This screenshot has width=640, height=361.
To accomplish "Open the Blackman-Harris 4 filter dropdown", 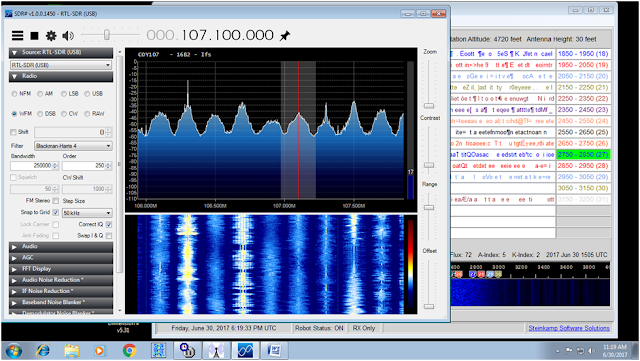I will [x=73, y=146].
